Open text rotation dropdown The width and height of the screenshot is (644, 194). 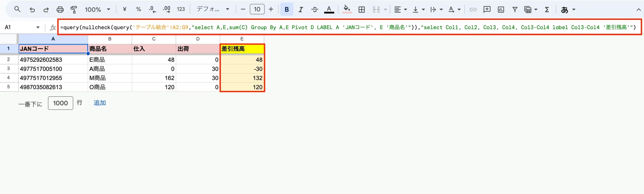pyautogui.click(x=454, y=10)
